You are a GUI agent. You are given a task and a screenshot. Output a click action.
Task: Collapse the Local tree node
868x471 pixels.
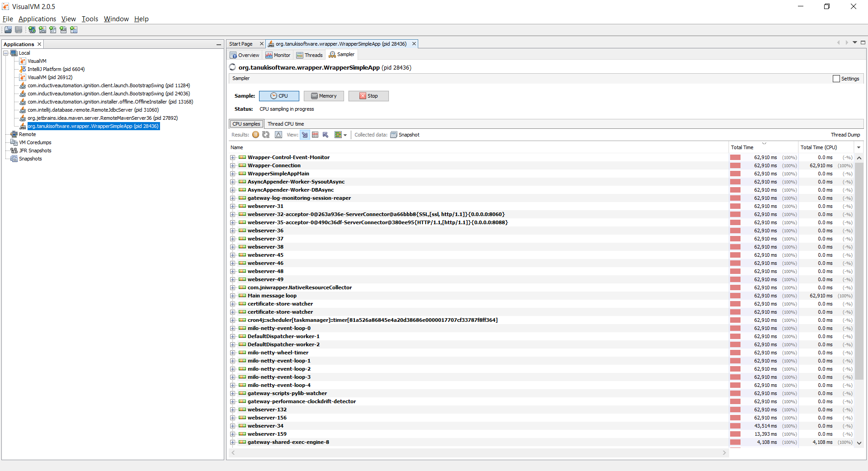6,53
